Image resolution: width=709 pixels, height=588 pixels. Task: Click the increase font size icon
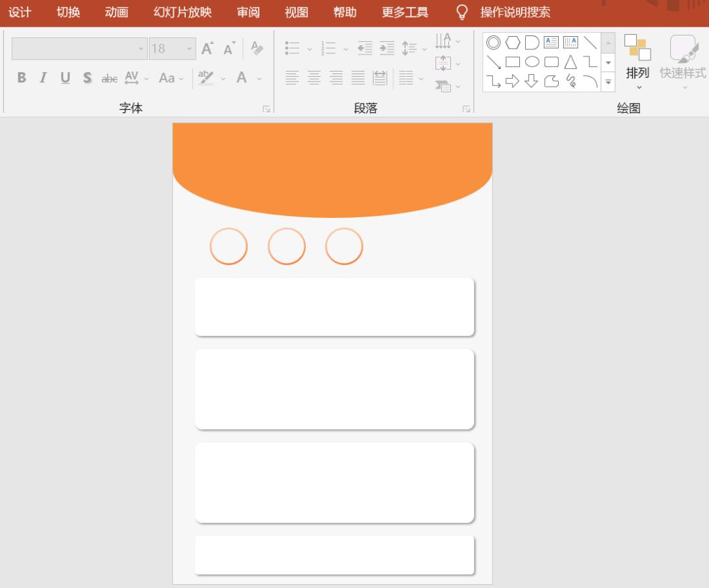click(x=207, y=49)
